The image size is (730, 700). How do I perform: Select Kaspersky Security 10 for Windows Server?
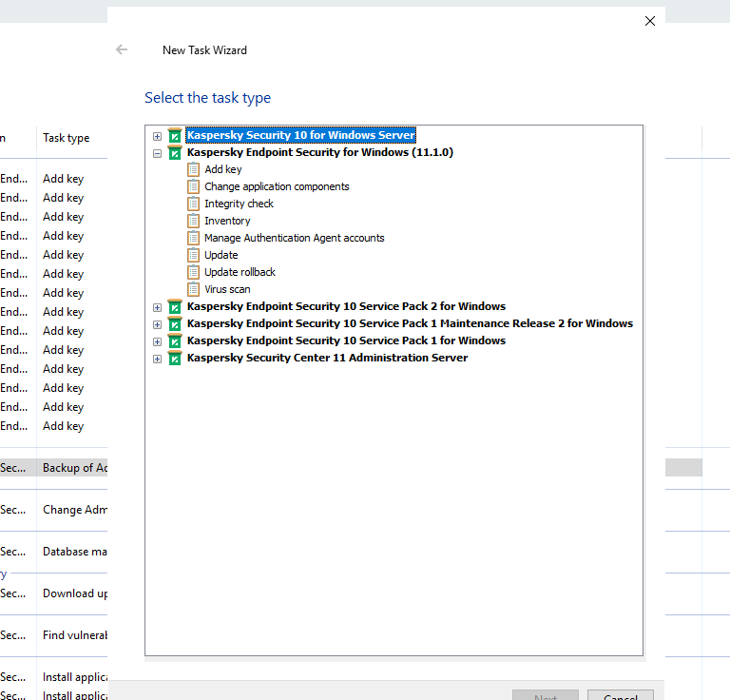click(x=300, y=135)
